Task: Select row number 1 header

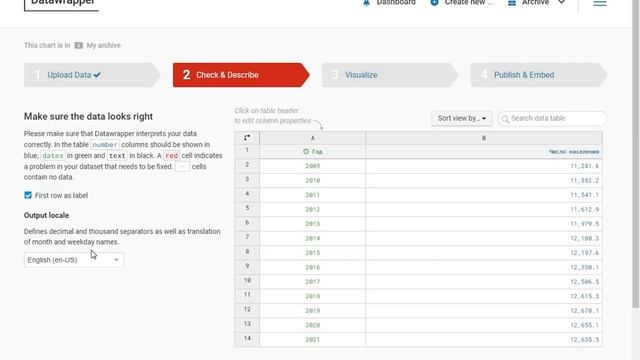Action: coord(247,150)
